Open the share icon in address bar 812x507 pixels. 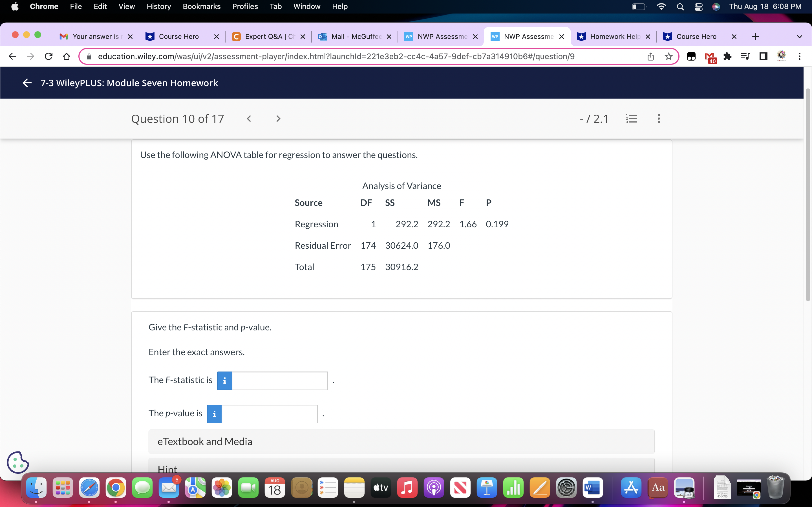pyautogui.click(x=651, y=56)
